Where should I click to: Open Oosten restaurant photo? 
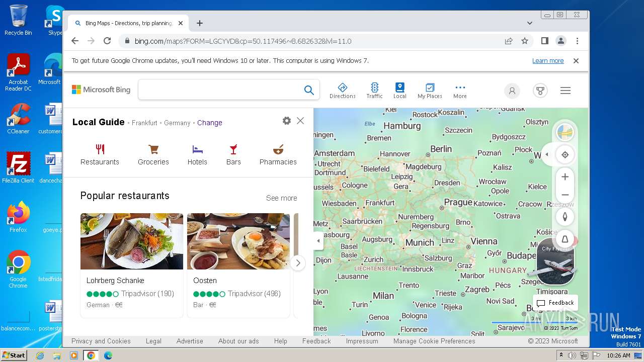[x=238, y=241]
